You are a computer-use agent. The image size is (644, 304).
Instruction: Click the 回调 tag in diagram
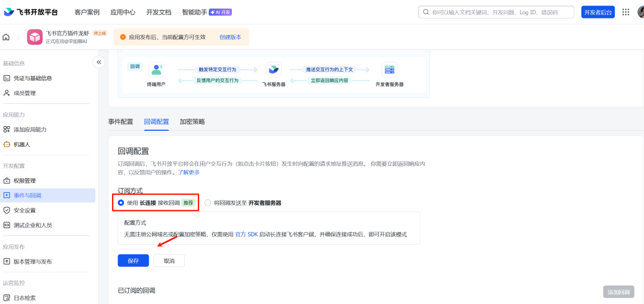click(x=135, y=66)
